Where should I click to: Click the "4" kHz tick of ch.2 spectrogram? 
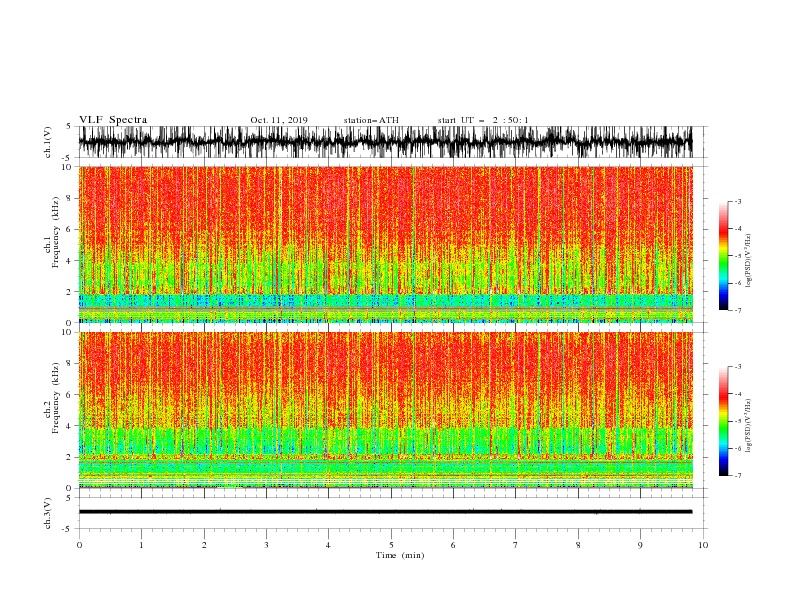[70, 426]
